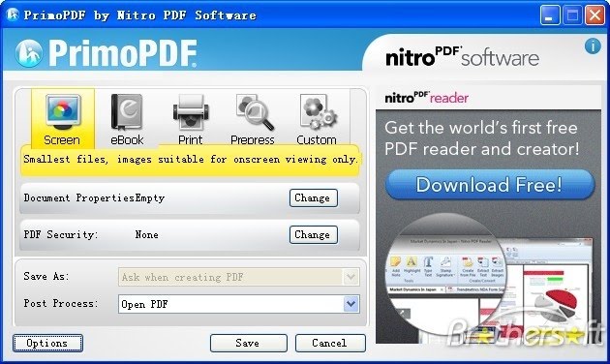Click the Cancel button

tap(330, 343)
